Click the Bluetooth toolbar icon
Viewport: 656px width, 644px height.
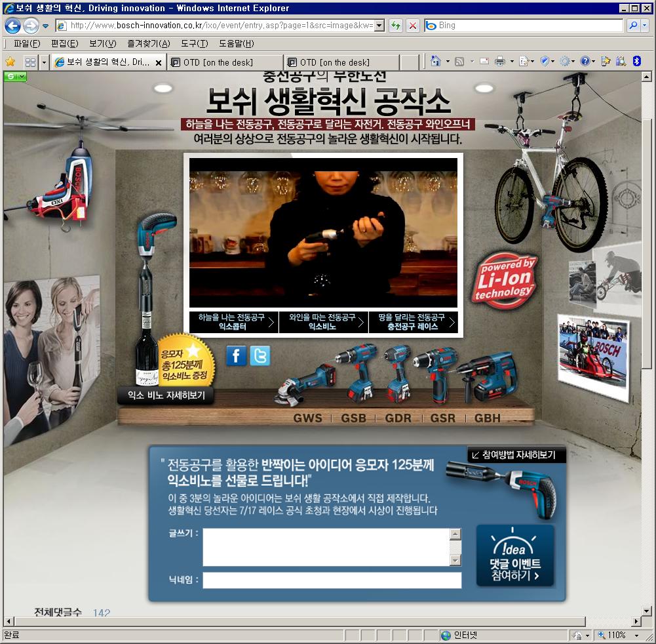point(637,62)
